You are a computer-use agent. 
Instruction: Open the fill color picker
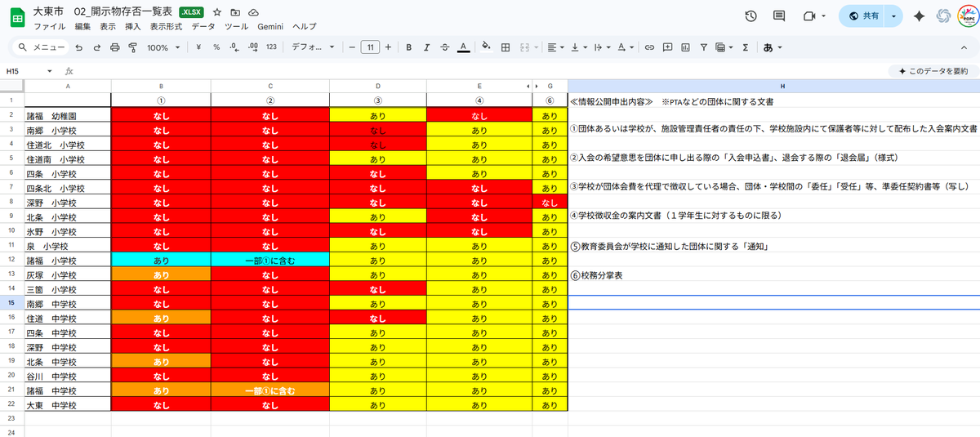coord(487,47)
